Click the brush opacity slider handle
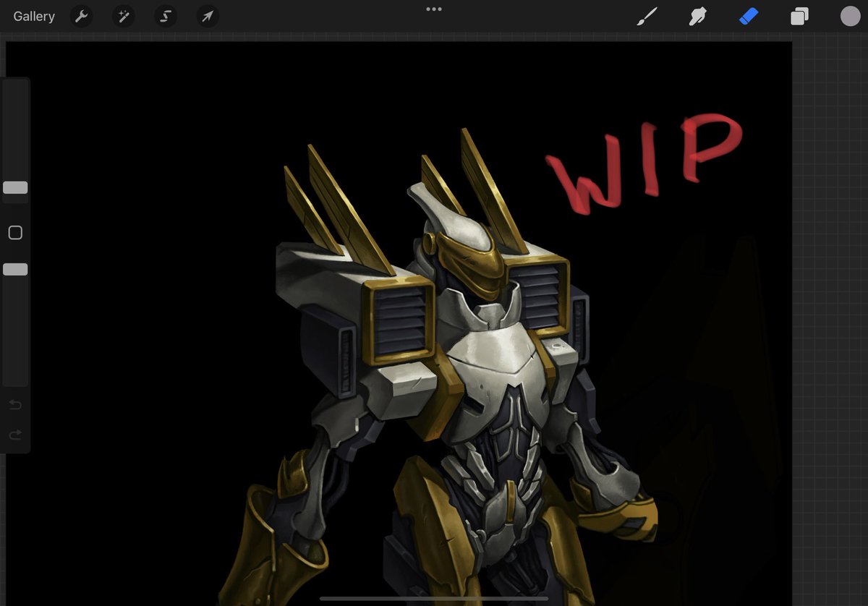This screenshot has height=606, width=868. pyautogui.click(x=15, y=269)
